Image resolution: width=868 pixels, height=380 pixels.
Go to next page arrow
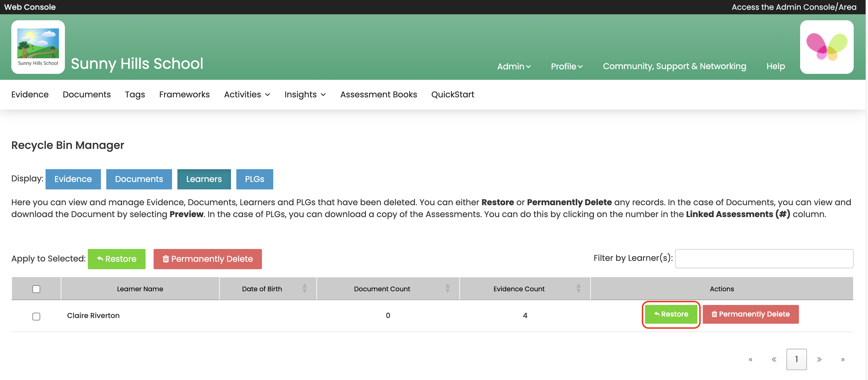(x=819, y=359)
